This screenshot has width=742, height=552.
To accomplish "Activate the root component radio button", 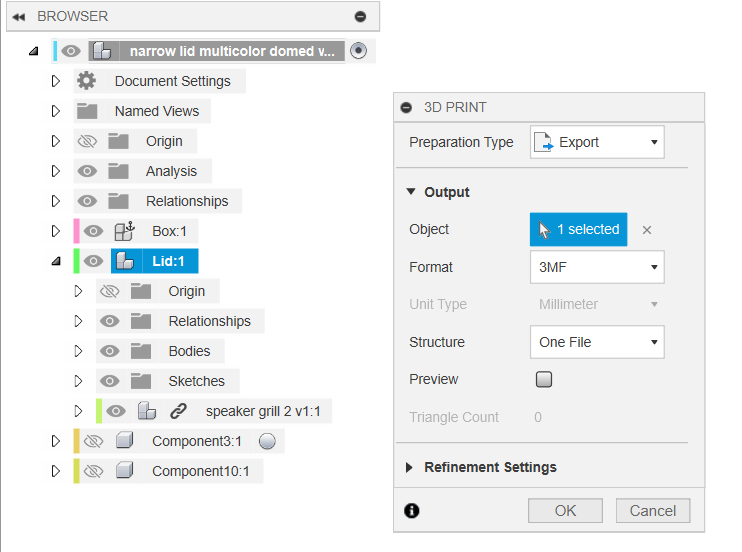I will [360, 51].
